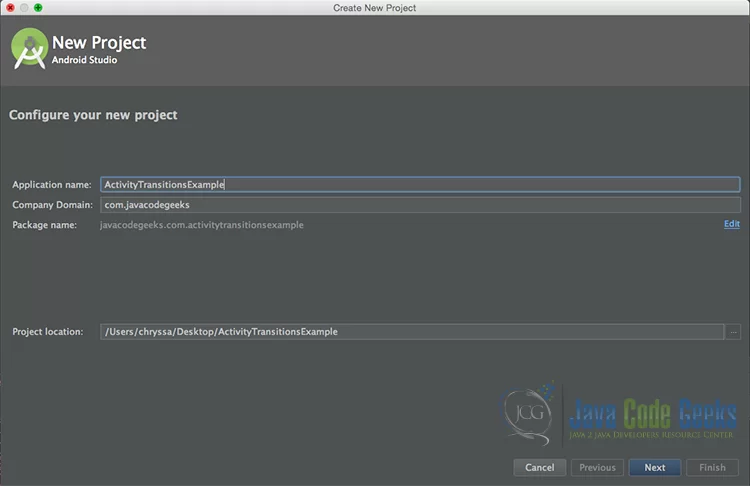750x486 pixels.
Task: Click the Android Studio logo icon
Action: 30,49
